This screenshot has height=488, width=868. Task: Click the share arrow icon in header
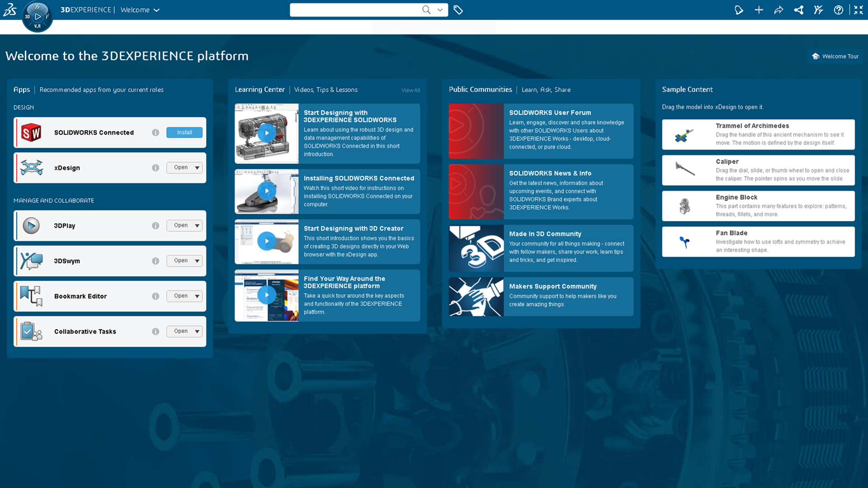778,10
